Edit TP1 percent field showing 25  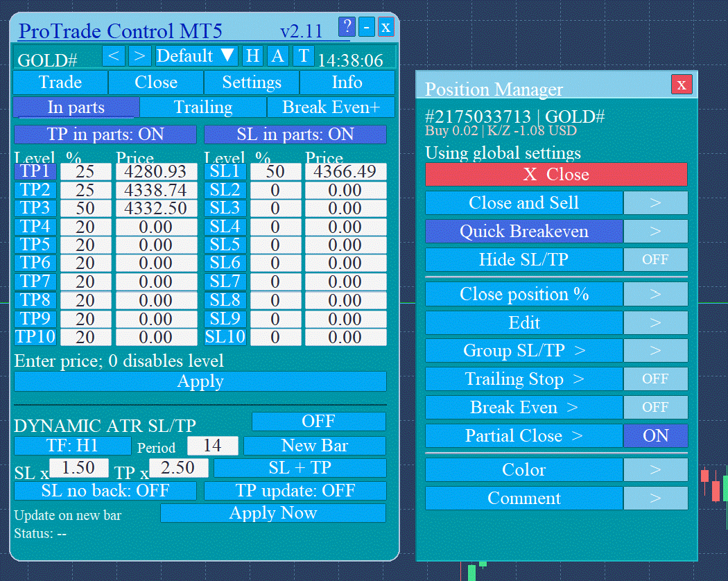(x=86, y=171)
